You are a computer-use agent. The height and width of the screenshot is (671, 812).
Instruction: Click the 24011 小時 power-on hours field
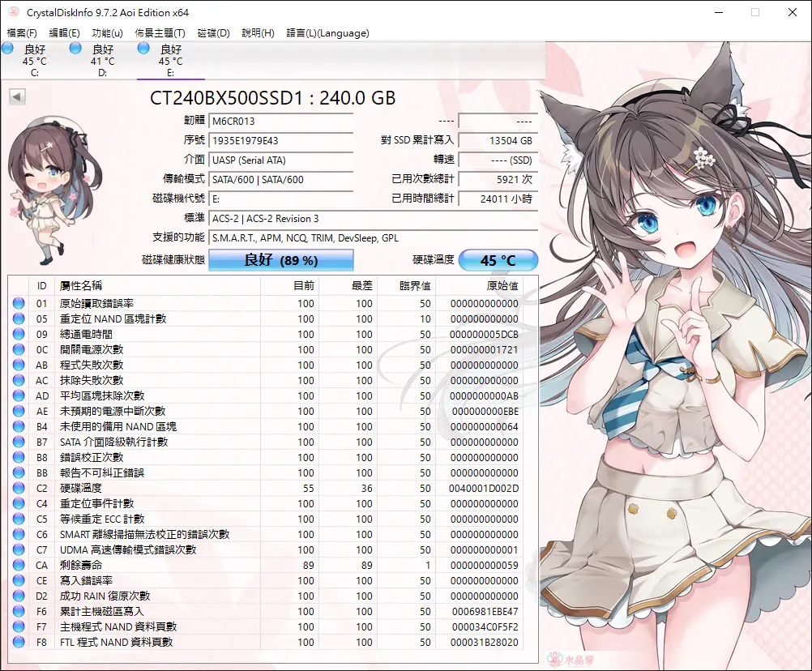[x=498, y=199]
